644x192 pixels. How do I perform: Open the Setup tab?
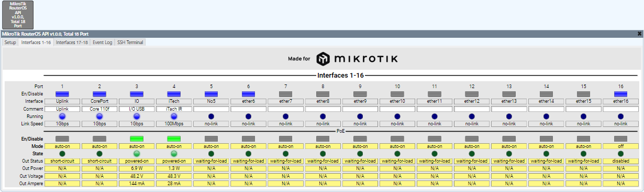10,42
